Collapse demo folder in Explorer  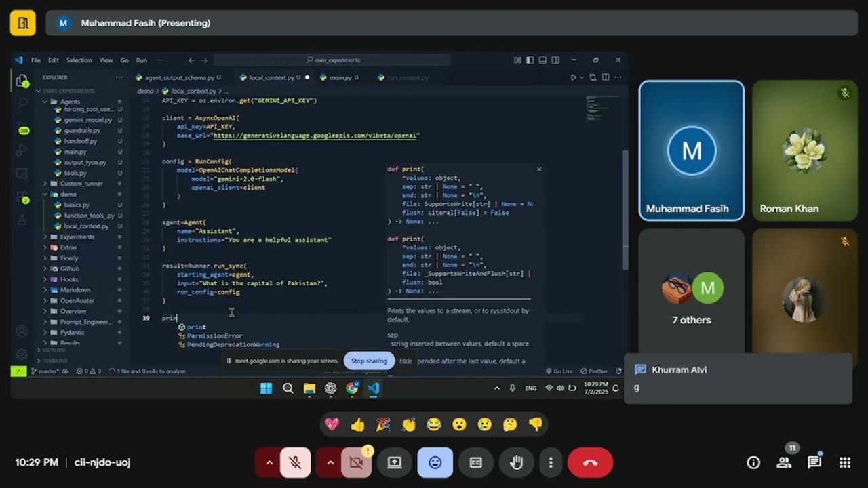click(x=68, y=194)
